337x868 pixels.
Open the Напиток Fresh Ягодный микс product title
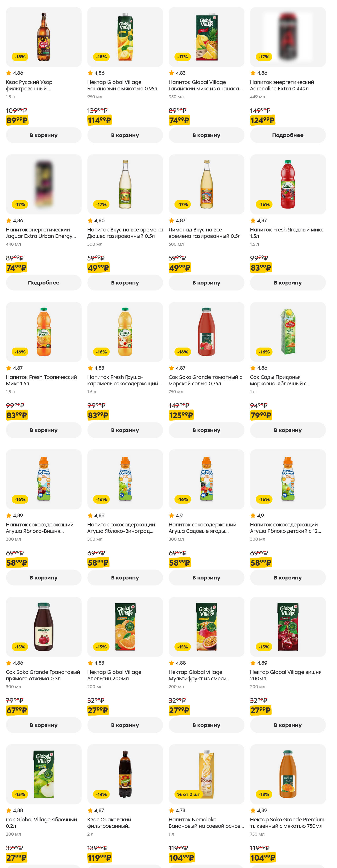(x=286, y=233)
